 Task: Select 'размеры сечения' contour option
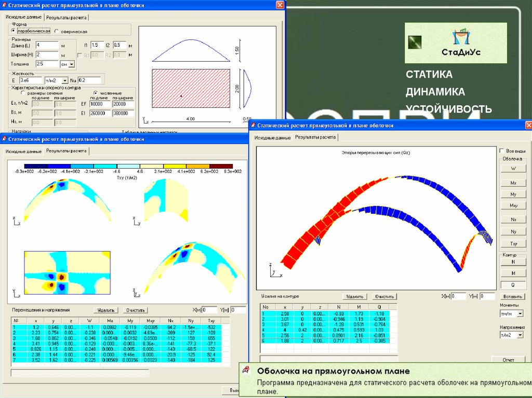[x=23, y=93]
